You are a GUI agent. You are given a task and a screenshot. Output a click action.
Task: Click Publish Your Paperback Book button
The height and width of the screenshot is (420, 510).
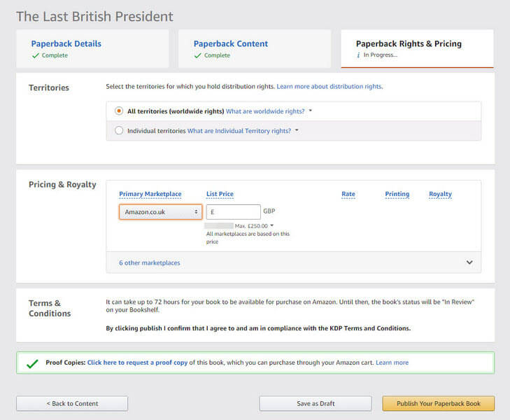[x=439, y=403]
